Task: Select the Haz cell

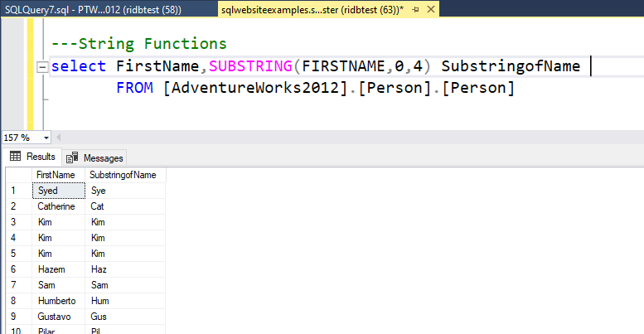Action: [125, 269]
